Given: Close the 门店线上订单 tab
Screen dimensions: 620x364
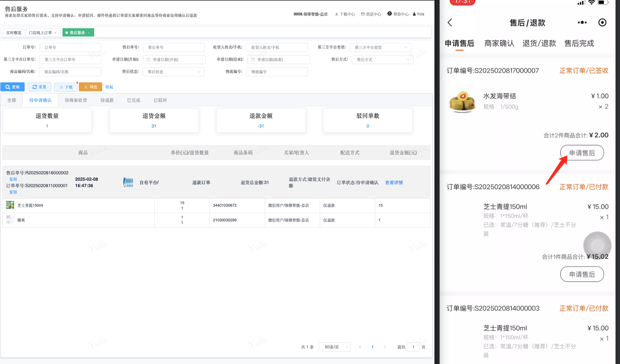Looking at the screenshot, I should [x=55, y=33].
